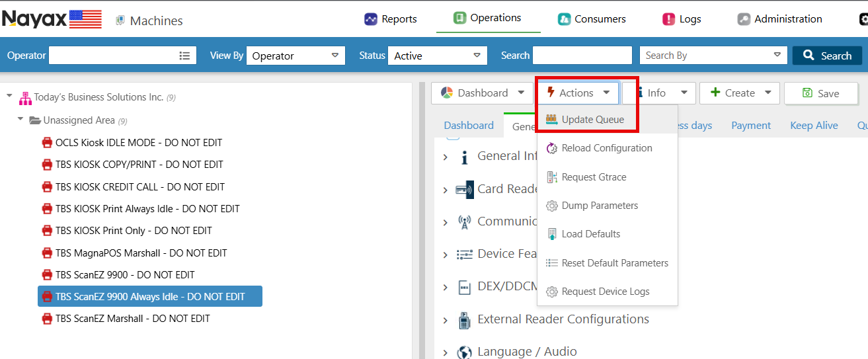Choose Reset Default Parameters menu entry
This screenshot has width=868, height=359.
pos(607,262)
